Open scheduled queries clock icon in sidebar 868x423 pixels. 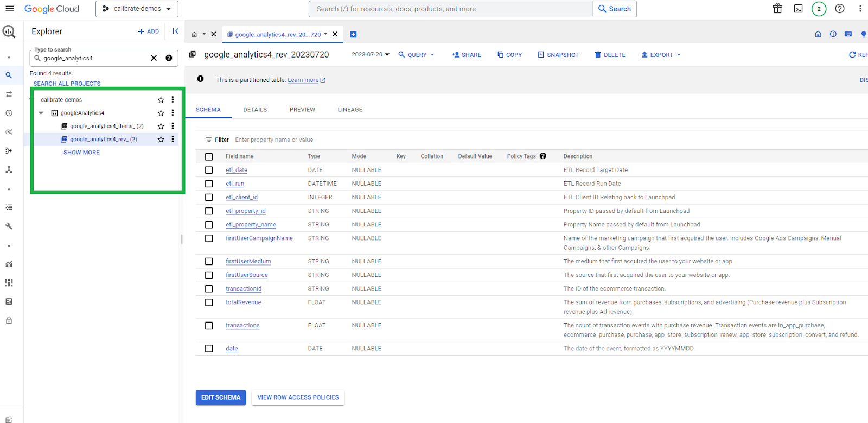(x=9, y=113)
